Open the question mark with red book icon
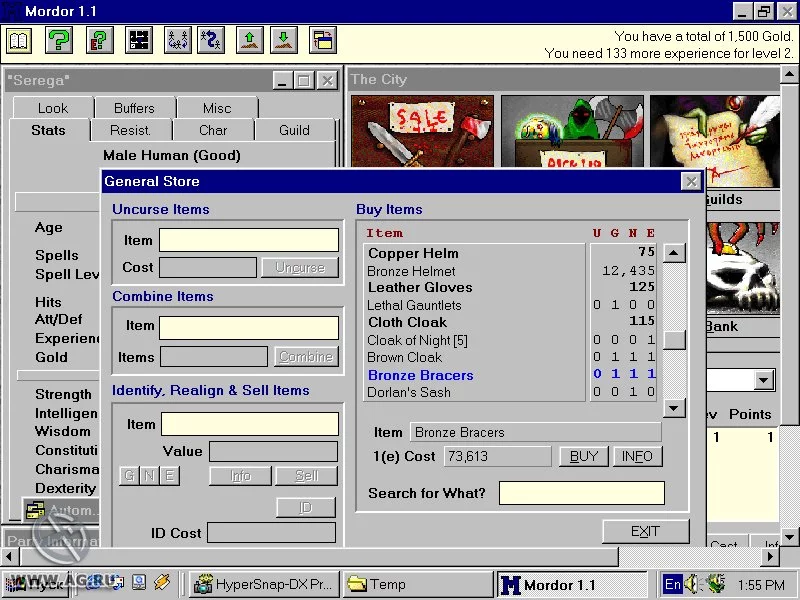The width and height of the screenshot is (800, 600). (99, 40)
